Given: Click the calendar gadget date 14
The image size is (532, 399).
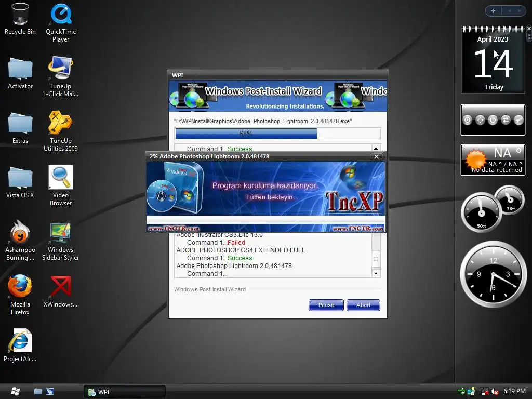Looking at the screenshot, I should 493,63.
